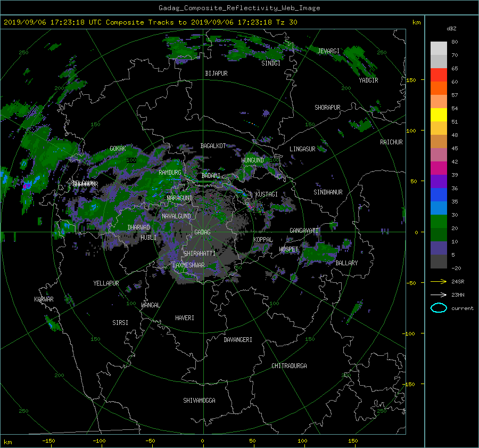Image resolution: width=479 pixels, height=448 pixels.
Task: Click the BALLARY city label
Action: coord(346,263)
